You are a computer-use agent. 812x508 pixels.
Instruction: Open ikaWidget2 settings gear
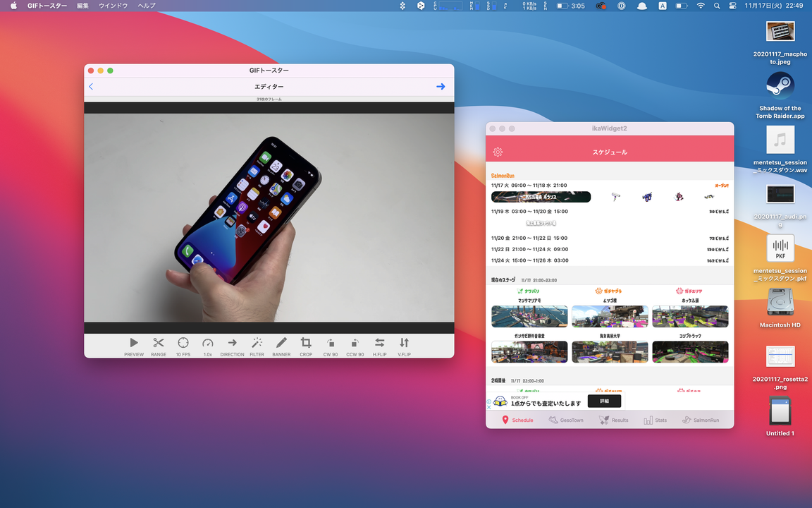pyautogui.click(x=498, y=152)
